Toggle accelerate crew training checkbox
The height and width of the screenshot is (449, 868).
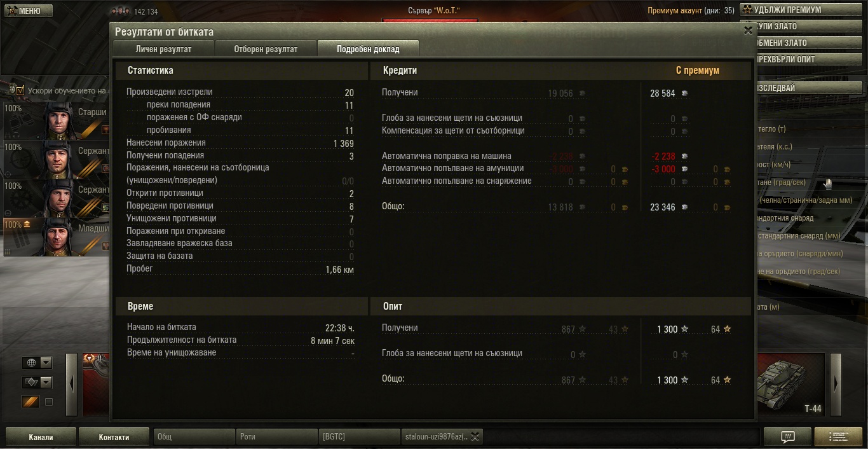pos(20,90)
